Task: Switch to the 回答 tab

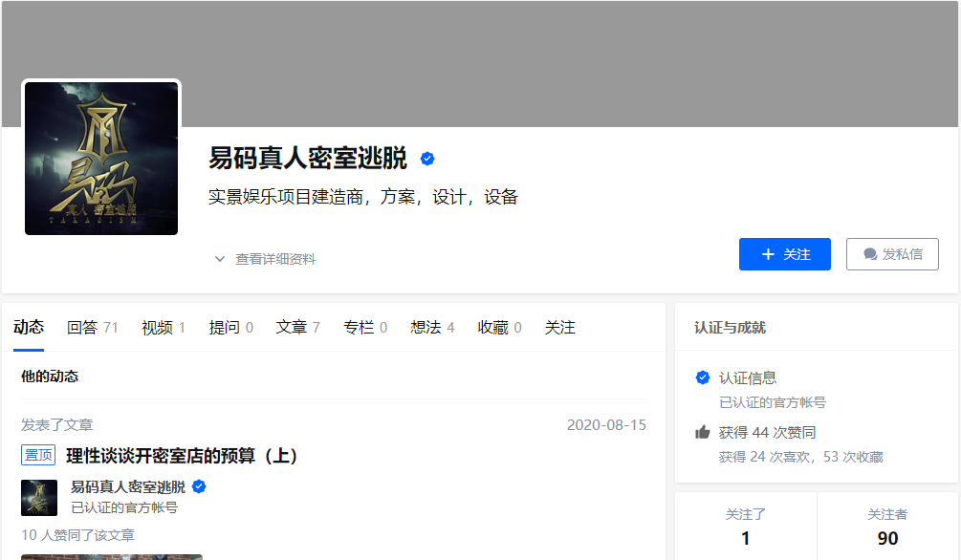Action: click(x=92, y=328)
